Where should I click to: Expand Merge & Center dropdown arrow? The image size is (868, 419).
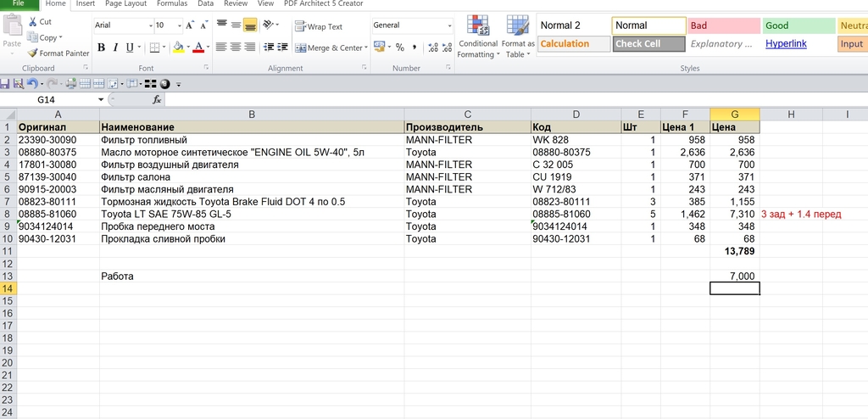pyautogui.click(x=366, y=48)
